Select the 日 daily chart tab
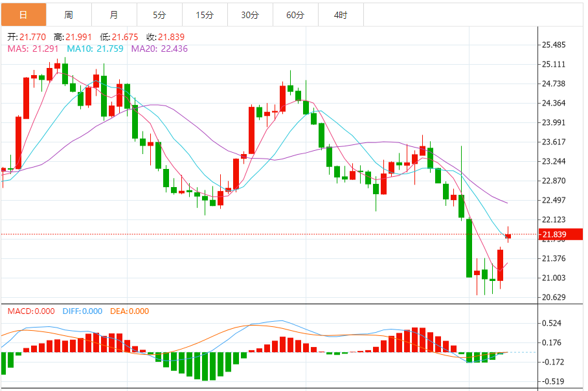Viewport: 588px width, 391px height. click(x=23, y=15)
